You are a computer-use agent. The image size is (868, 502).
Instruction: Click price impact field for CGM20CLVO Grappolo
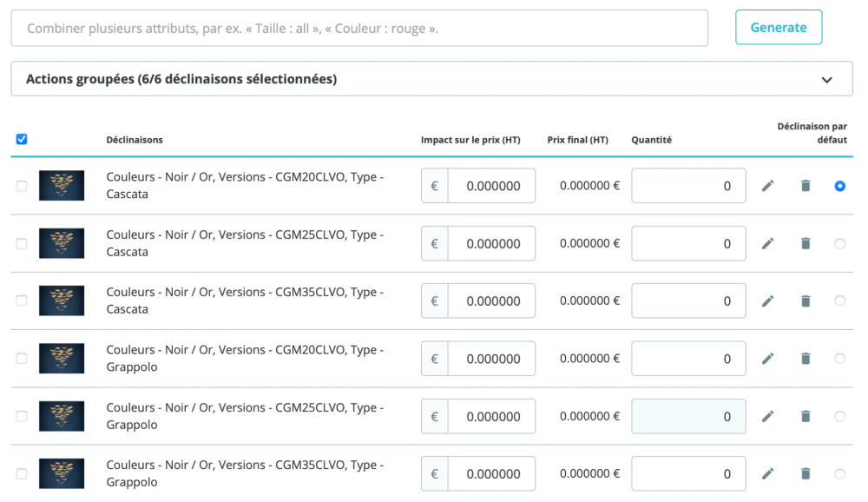[491, 359]
